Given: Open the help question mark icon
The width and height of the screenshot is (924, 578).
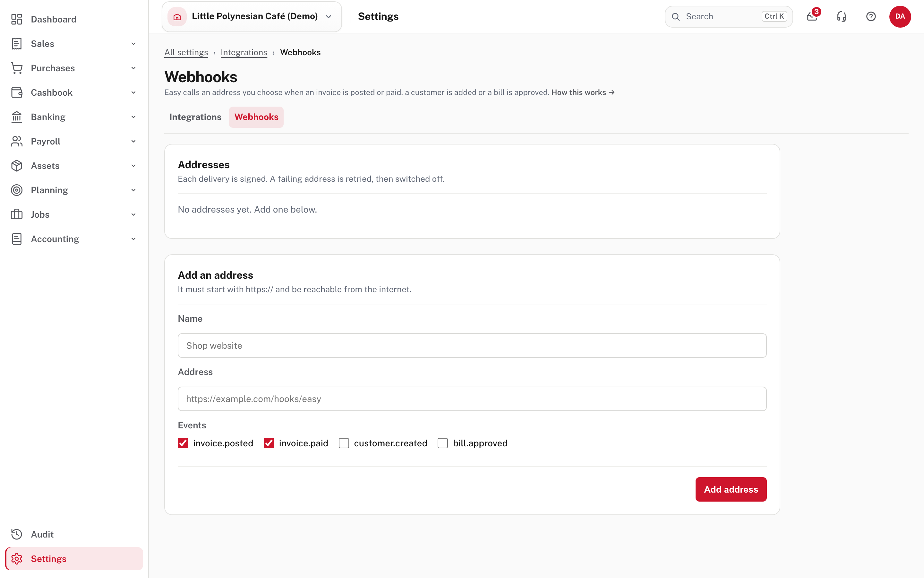Looking at the screenshot, I should [x=871, y=16].
